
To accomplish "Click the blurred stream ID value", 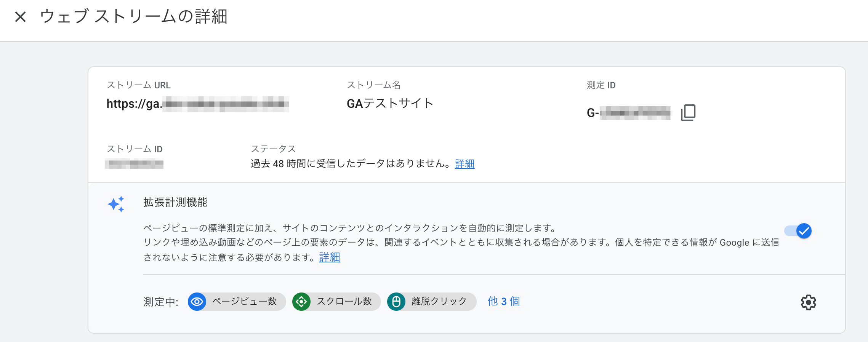I will click(x=134, y=164).
